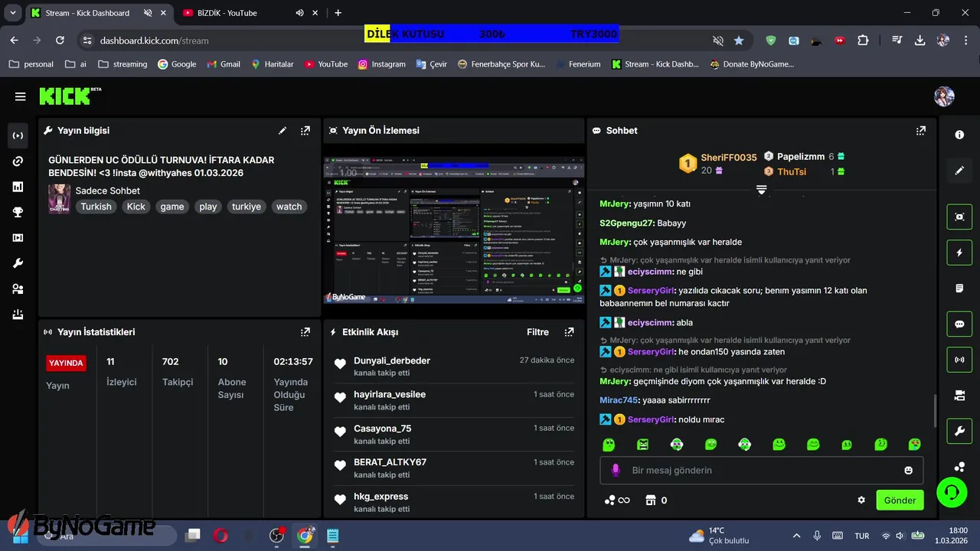Viewport: 980px width, 551px height.
Task: Click the three-dots icon in right sidebar
Action: point(959,466)
